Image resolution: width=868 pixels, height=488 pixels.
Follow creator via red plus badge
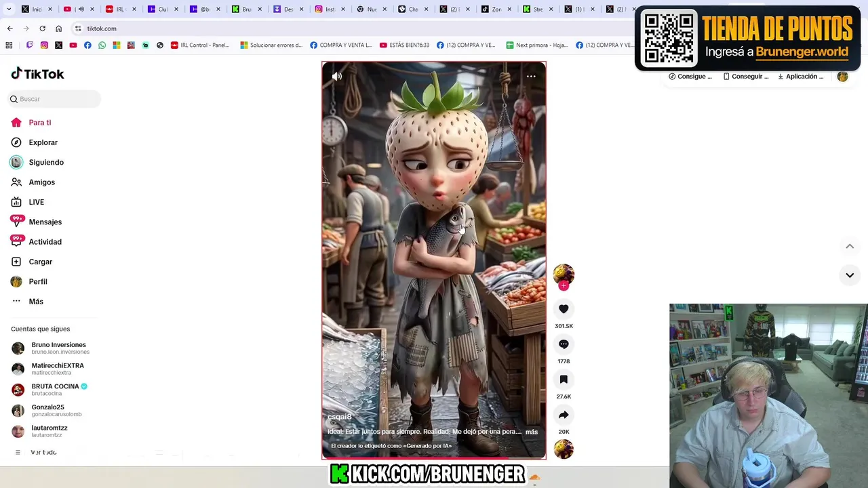564,285
